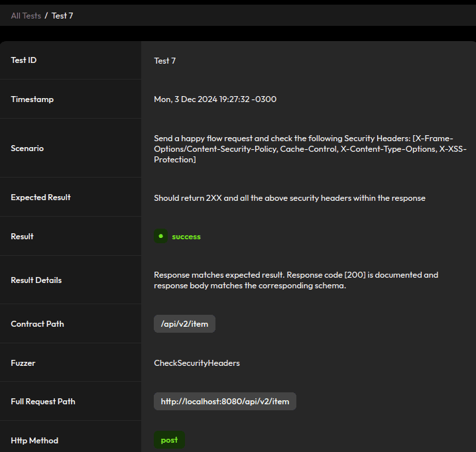The width and height of the screenshot is (476, 452).
Task: Click the Fuzzer row label
Action: click(24, 363)
